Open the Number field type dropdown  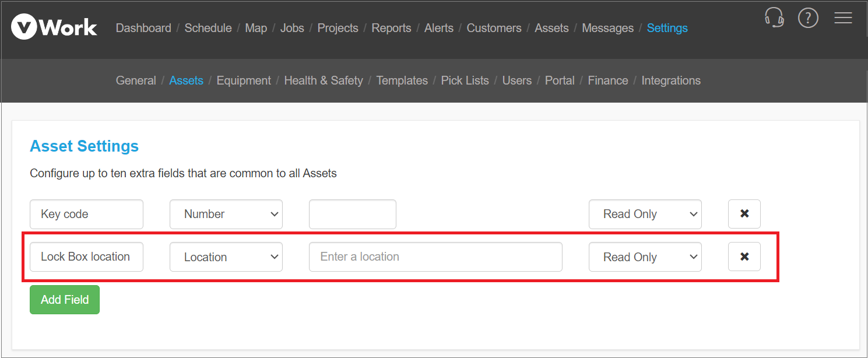click(226, 214)
